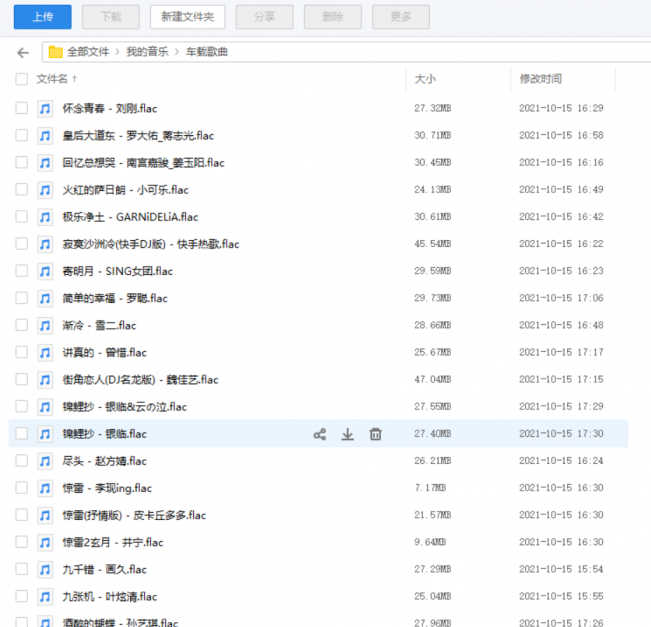Click the 分享 button

tap(264, 17)
